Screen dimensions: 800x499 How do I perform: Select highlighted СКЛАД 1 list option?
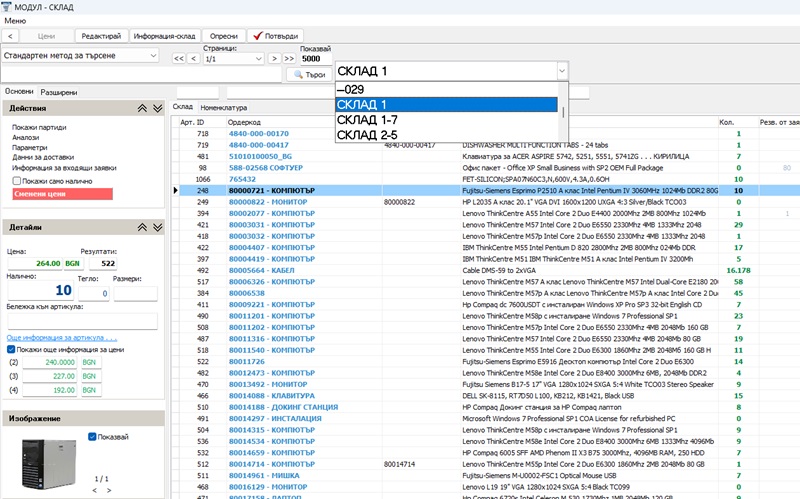tap(446, 105)
